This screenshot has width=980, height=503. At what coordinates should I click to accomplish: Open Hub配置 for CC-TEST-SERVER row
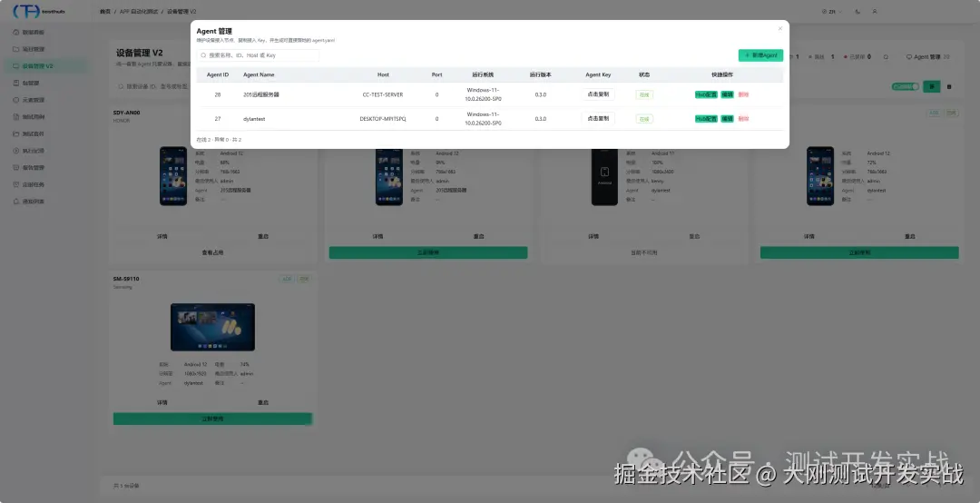coord(706,94)
